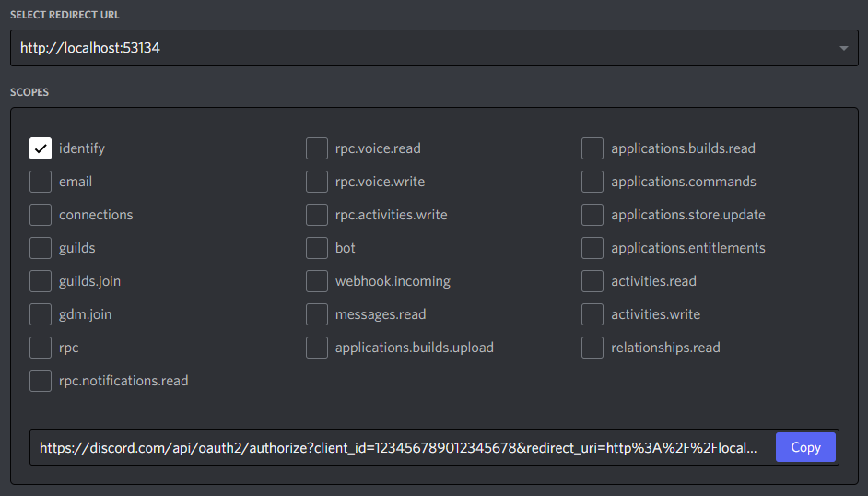Tick the rpc.activities.write checkbox
Screen dimensions: 868x496
pos(317,215)
